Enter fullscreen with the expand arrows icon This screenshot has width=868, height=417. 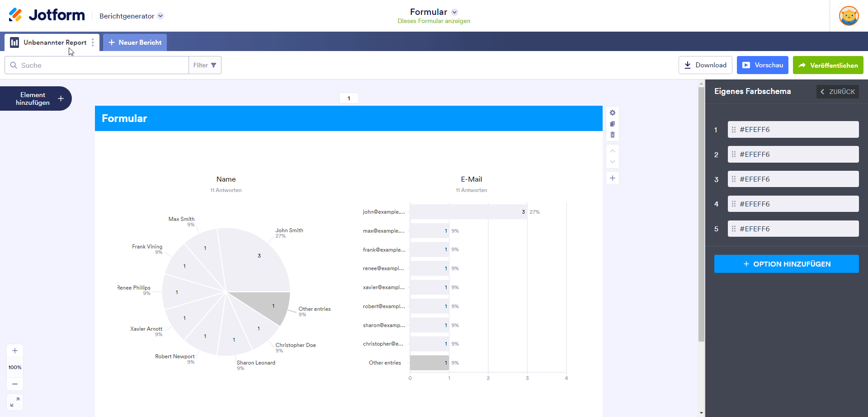pyautogui.click(x=15, y=402)
